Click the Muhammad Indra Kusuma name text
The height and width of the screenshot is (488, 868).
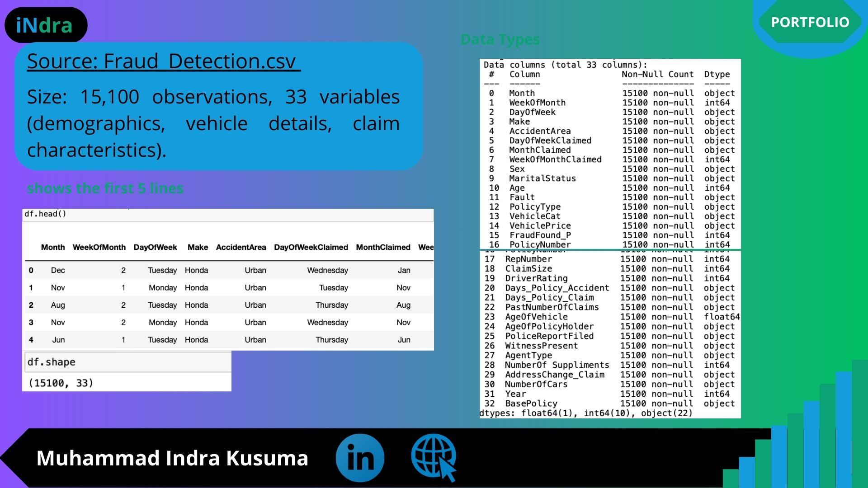tap(172, 458)
